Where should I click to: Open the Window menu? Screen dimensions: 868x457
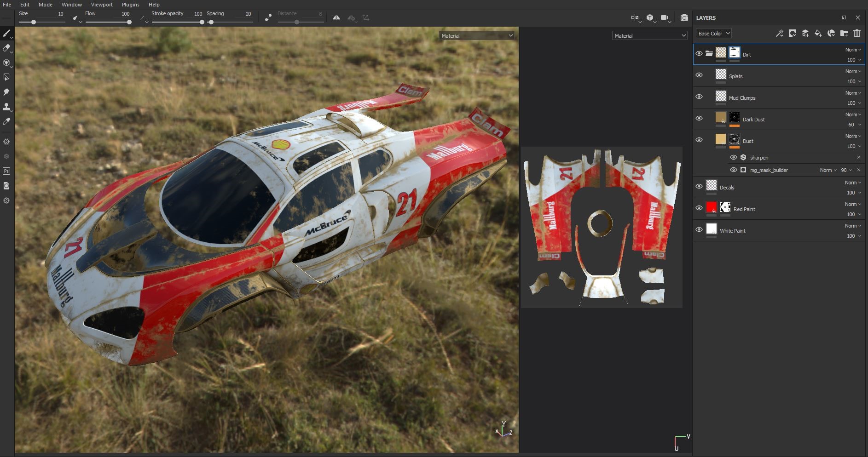(x=72, y=5)
